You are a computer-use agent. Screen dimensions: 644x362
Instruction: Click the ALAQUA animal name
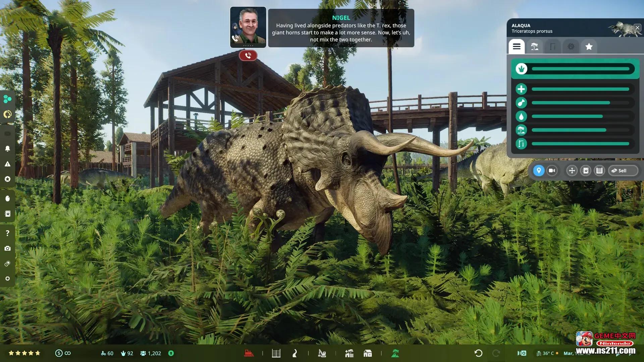(521, 25)
